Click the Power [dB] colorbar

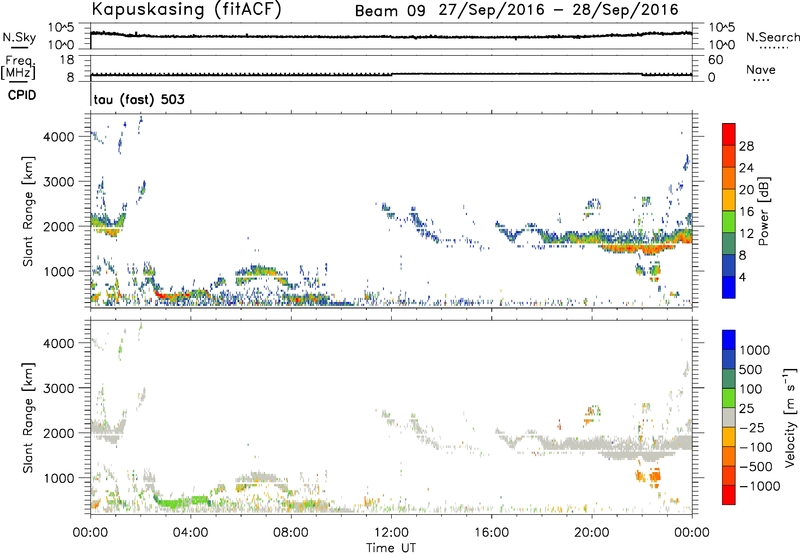point(729,211)
